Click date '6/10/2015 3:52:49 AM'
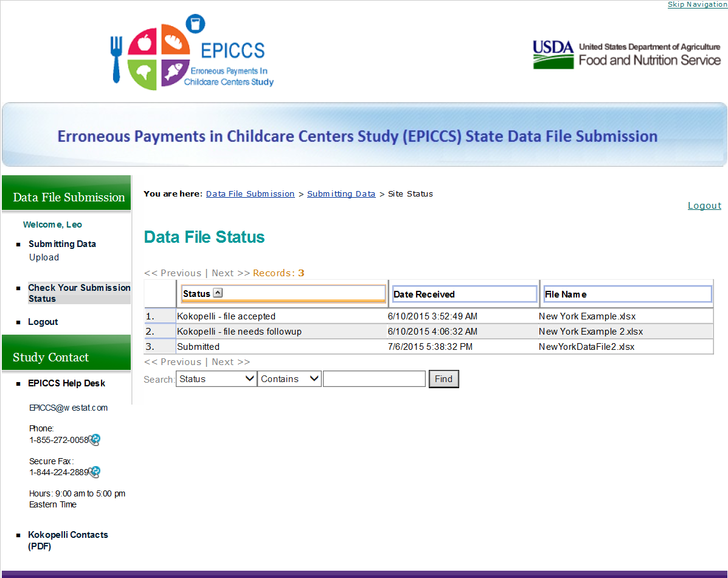This screenshot has height=578, width=728. click(432, 316)
